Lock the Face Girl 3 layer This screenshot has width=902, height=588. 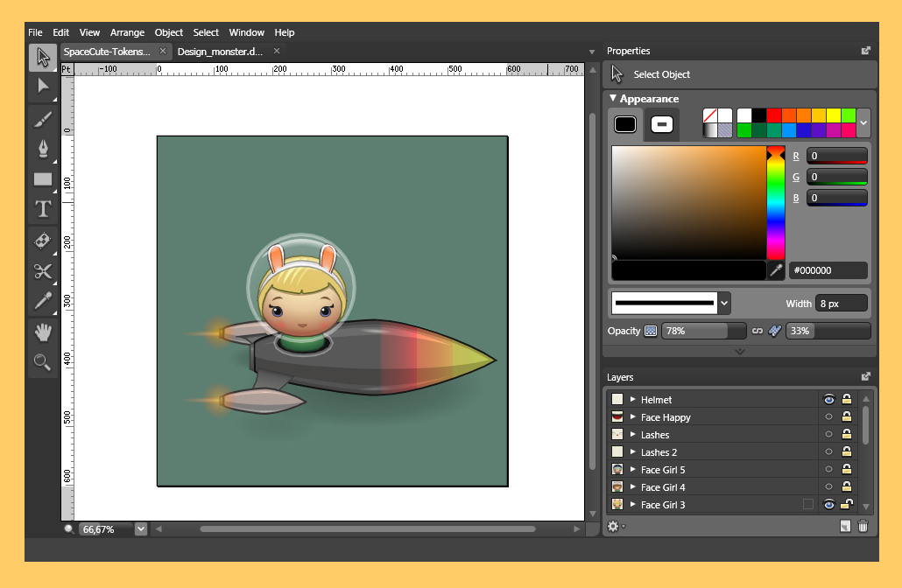click(x=847, y=504)
